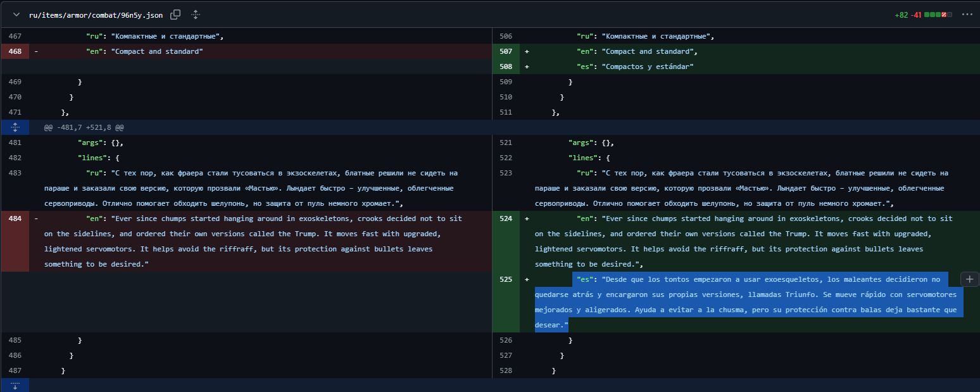This screenshot has height=392, width=980.
Task: Select right line number 509
Action: [x=506, y=82]
